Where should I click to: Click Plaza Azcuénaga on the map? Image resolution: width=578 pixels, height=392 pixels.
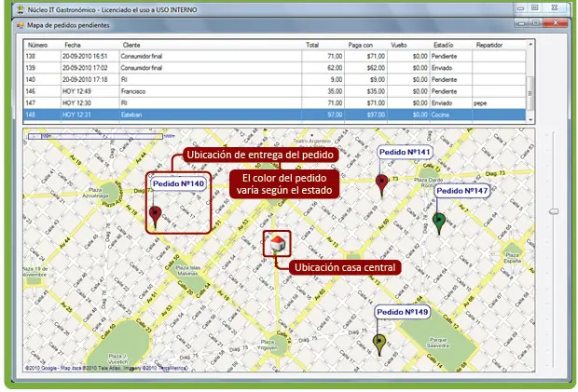(95, 193)
